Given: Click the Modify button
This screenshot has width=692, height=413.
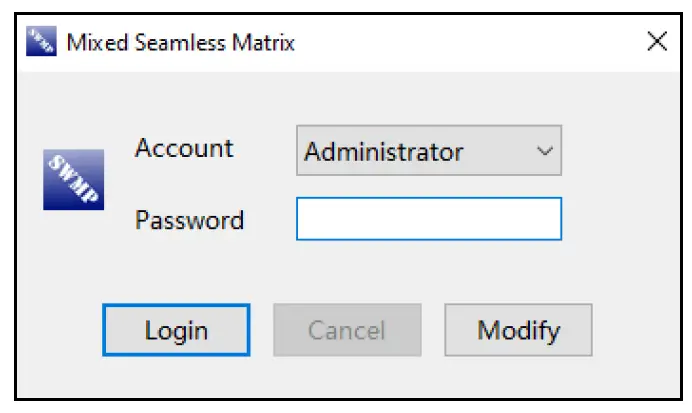Looking at the screenshot, I should pyautogui.click(x=518, y=330).
